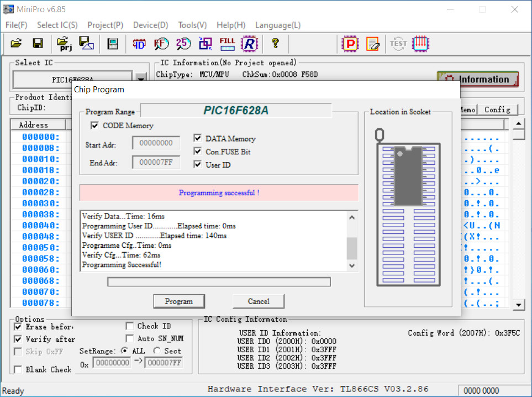The height and width of the screenshot is (397, 532).
Task: Uncheck the CODE Memory checkbox
Action: point(94,126)
